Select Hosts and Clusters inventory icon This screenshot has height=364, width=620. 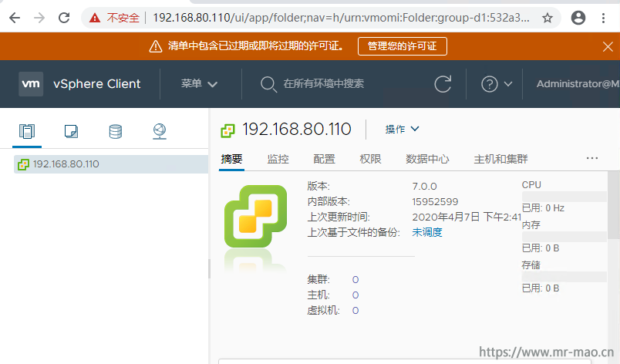point(27,131)
